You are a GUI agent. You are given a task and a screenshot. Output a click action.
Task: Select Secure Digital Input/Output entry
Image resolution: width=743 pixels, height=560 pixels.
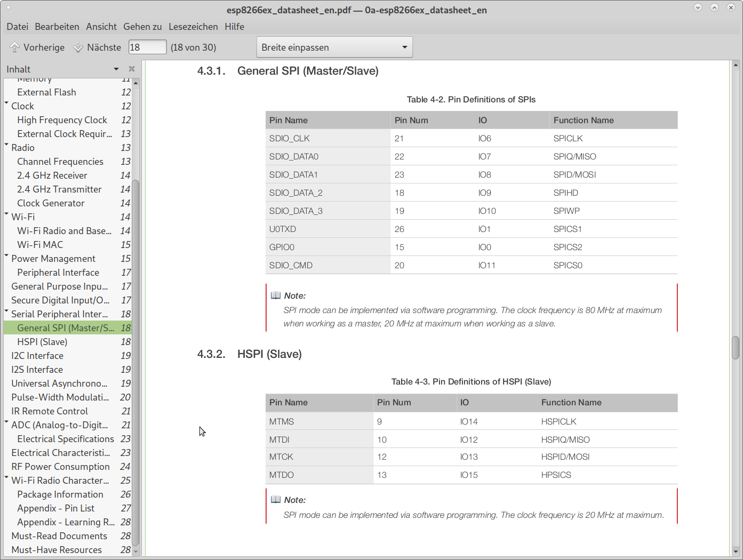click(x=67, y=300)
